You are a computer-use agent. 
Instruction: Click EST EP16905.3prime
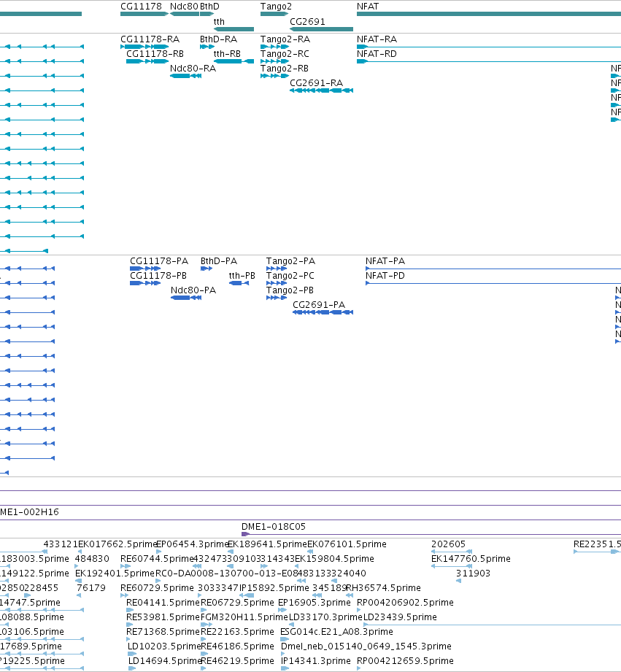point(315,603)
